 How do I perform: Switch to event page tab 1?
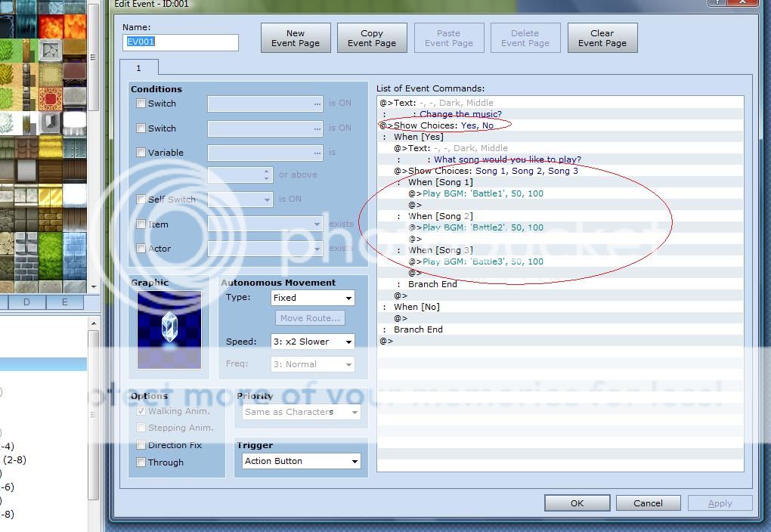click(x=138, y=68)
